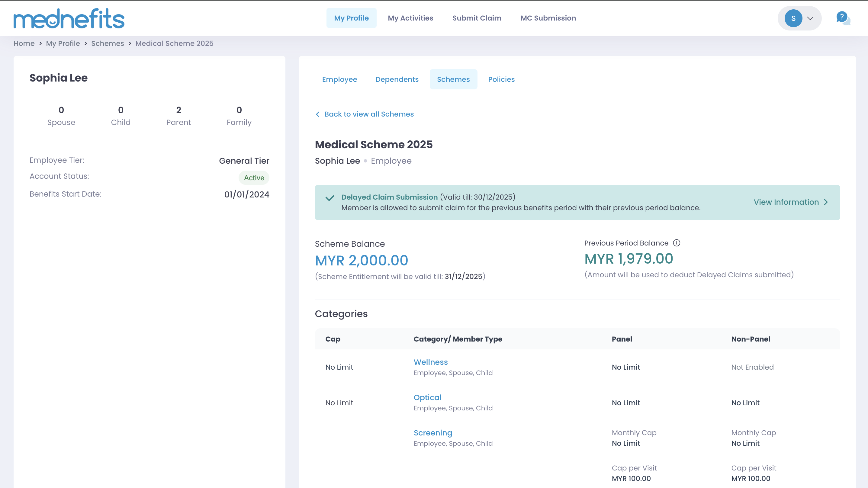The height and width of the screenshot is (488, 868).
Task: Open Submit Claim page
Action: click(x=477, y=18)
